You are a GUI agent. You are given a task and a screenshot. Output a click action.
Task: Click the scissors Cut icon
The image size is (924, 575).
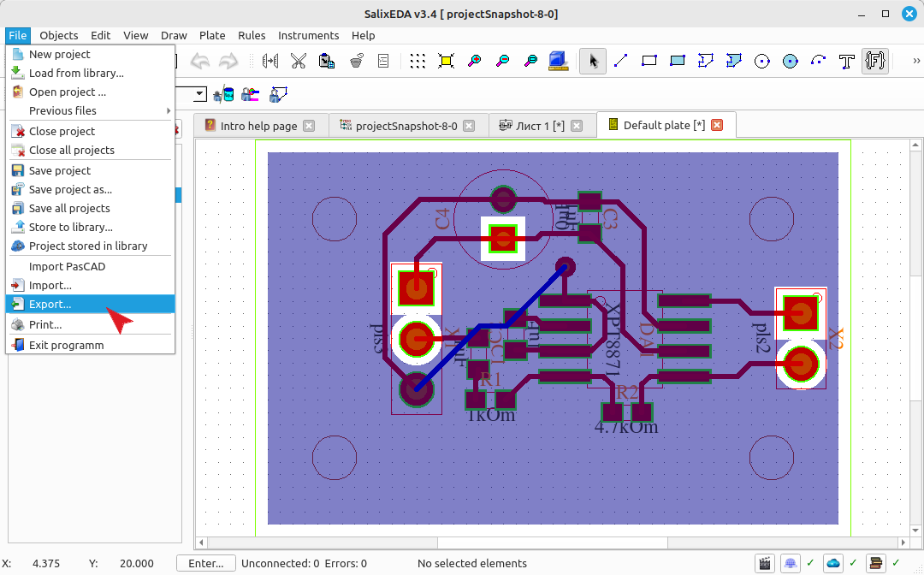point(299,61)
